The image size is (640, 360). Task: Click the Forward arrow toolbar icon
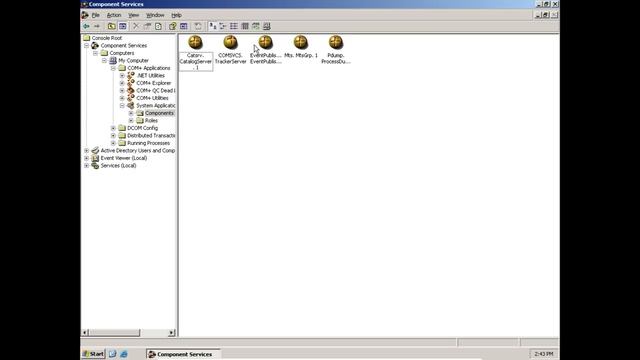point(97,26)
